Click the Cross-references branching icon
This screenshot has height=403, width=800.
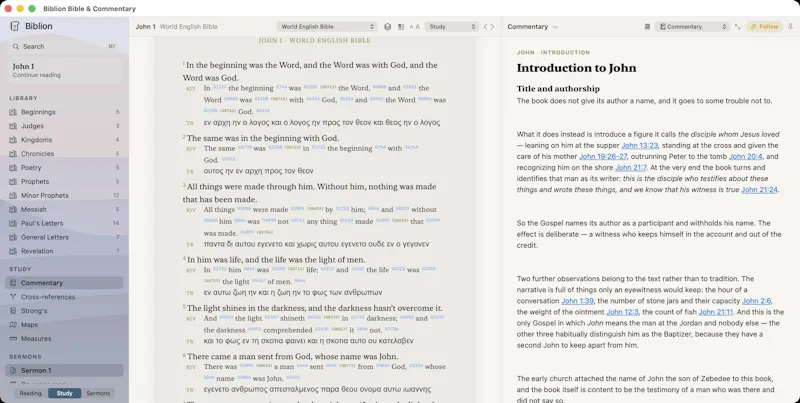13,297
